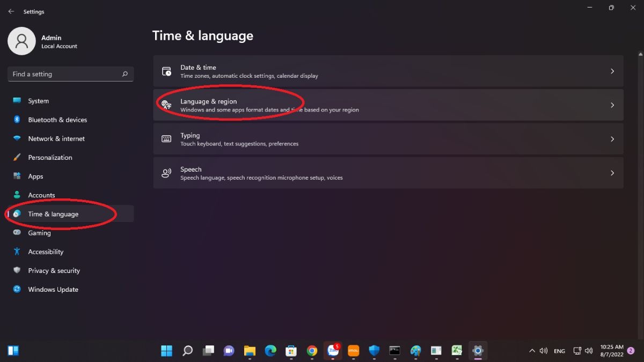
Task: Open taskbar Search
Action: [187, 351]
